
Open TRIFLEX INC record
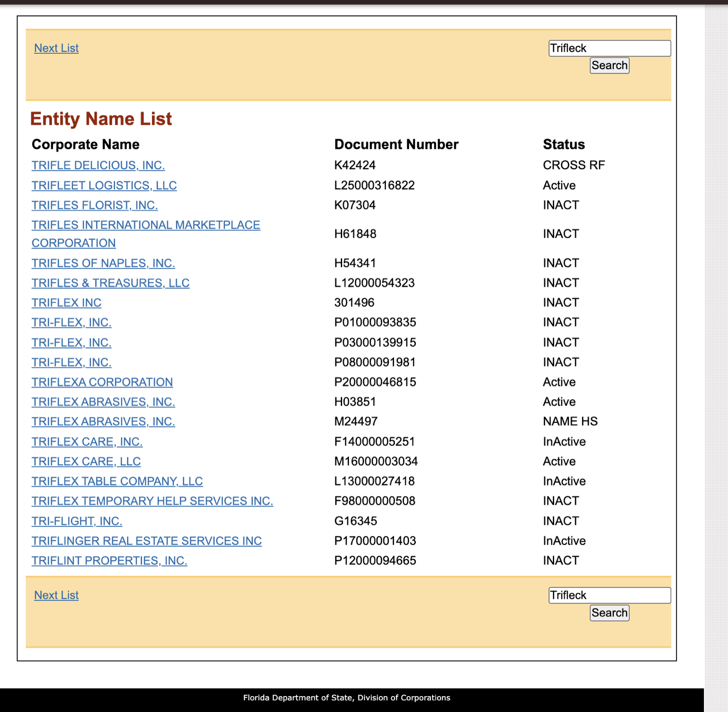click(x=66, y=303)
